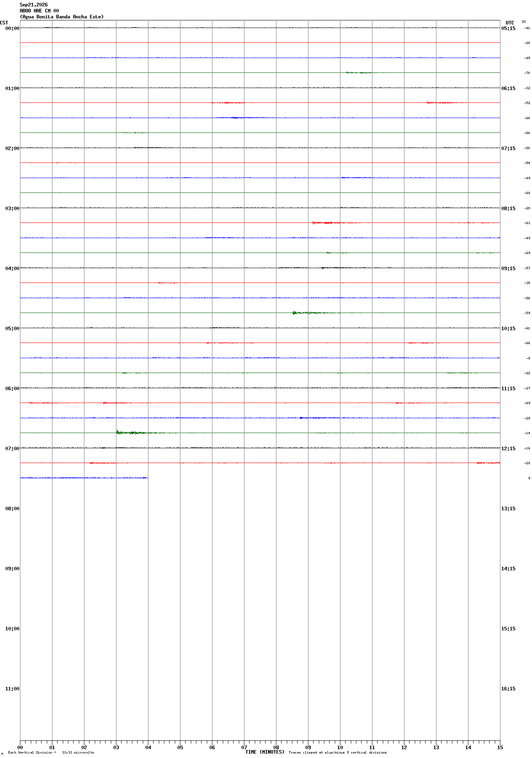The height and width of the screenshot is (758, 532).
Task: Click the TIME (MINUTES) axis label
Action: coord(265,752)
